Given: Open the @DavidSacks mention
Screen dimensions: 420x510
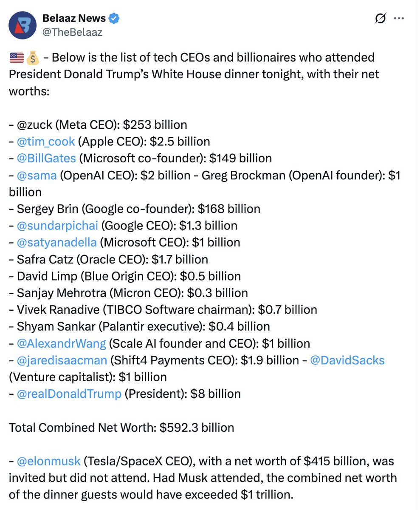Looking at the screenshot, I should (x=347, y=360).
